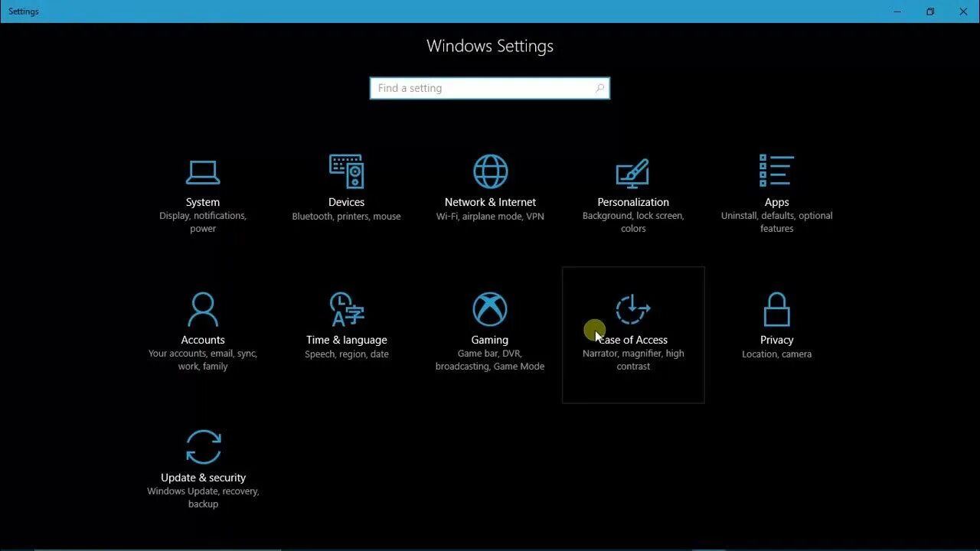Click the Personalization label text
Image resolution: width=980 pixels, height=551 pixels.
click(x=633, y=202)
